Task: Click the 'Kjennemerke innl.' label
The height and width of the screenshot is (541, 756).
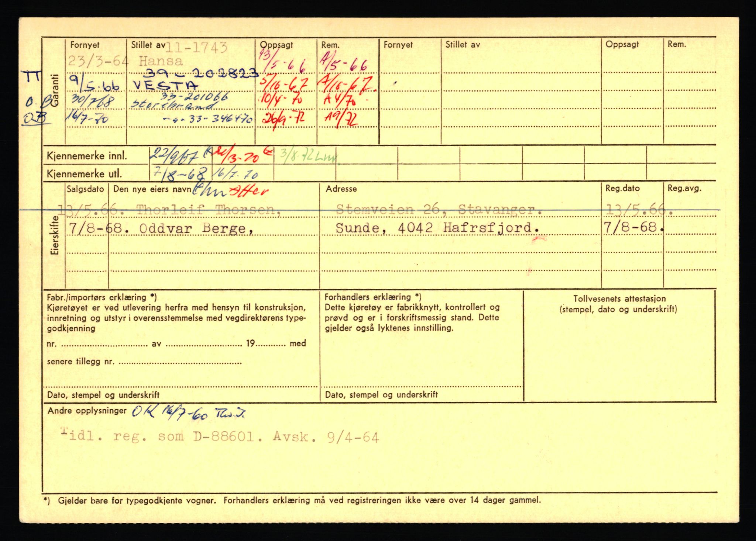Action: click(87, 156)
